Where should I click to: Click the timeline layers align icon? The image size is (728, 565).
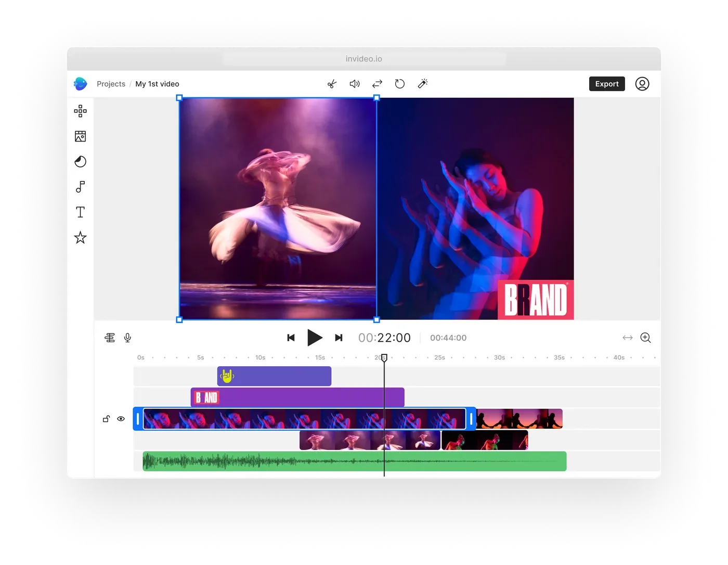click(110, 338)
